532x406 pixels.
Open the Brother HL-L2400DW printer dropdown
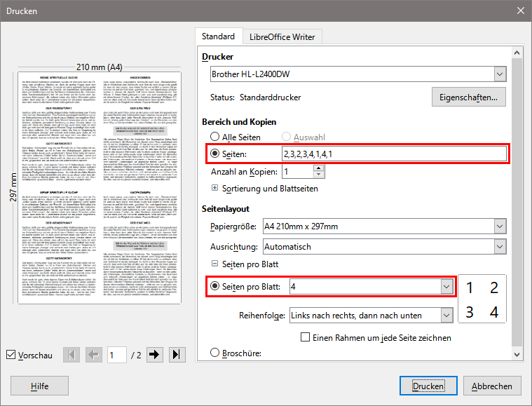click(499, 74)
